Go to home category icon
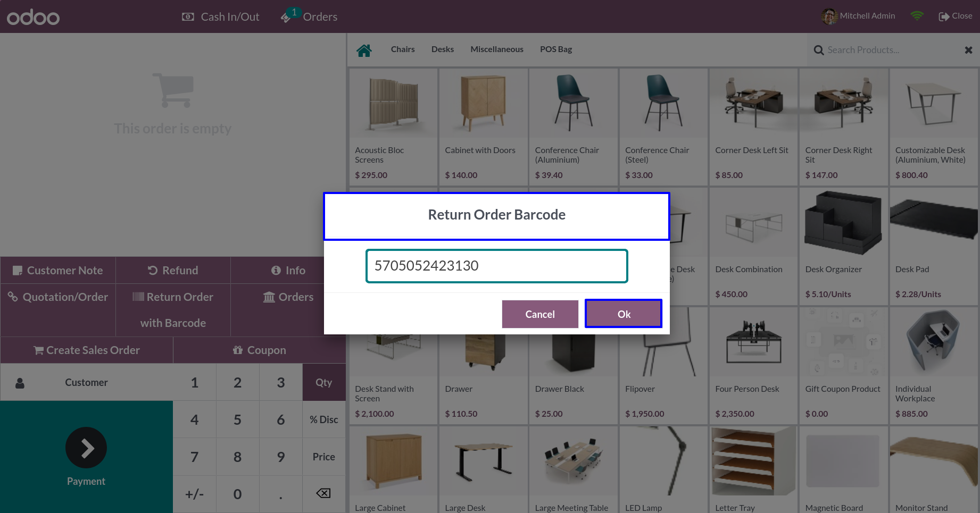980x513 pixels. point(364,50)
